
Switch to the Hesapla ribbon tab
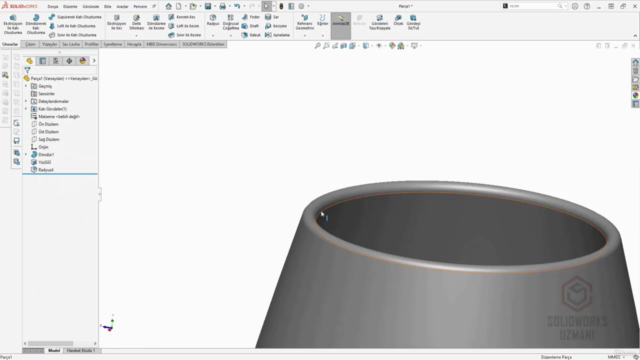(x=134, y=44)
